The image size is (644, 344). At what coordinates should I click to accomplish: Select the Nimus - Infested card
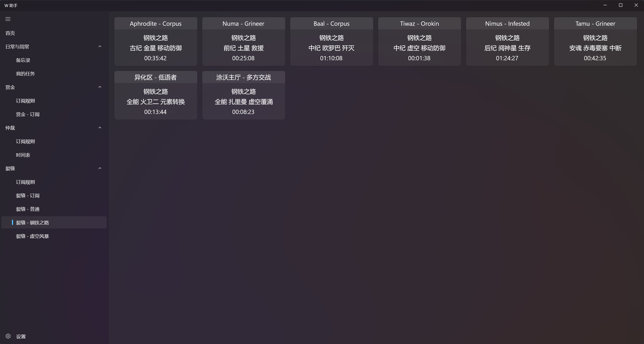(x=507, y=42)
